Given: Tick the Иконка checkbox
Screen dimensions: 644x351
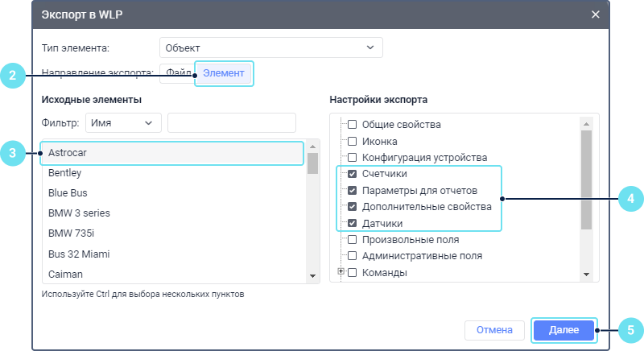Looking at the screenshot, I should click(x=352, y=141).
